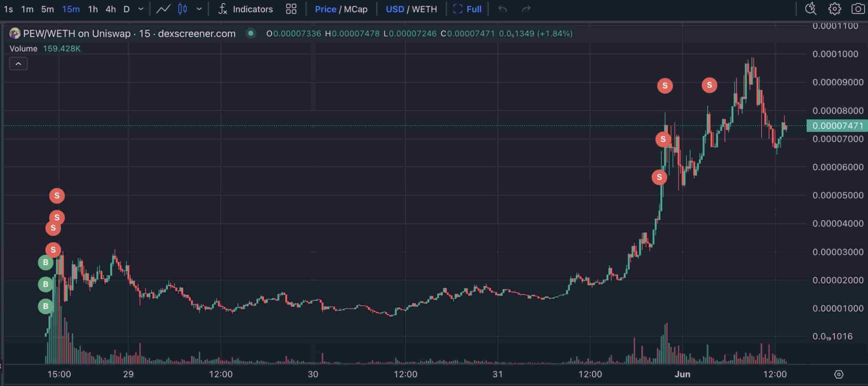Select the line chart style icon
The width and height of the screenshot is (868, 386).
point(163,9)
